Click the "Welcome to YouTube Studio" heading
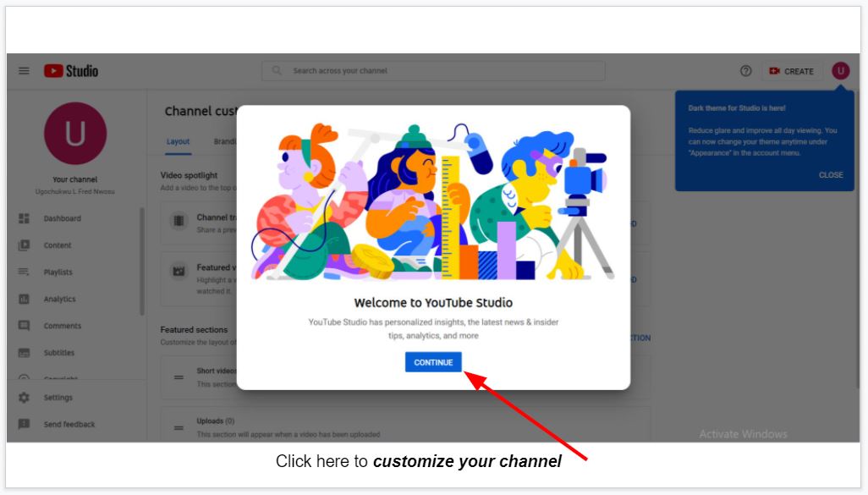This screenshot has width=868, height=495. click(433, 303)
